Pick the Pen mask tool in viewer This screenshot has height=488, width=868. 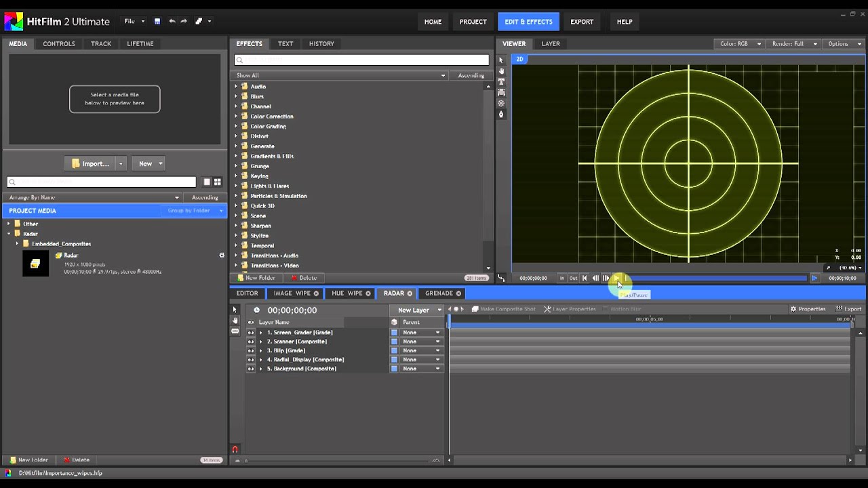pyautogui.click(x=501, y=114)
